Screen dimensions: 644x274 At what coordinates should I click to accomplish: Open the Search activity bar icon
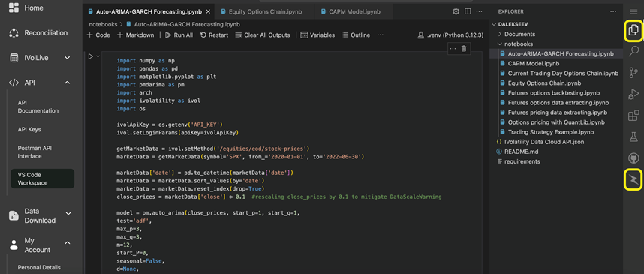tap(633, 51)
